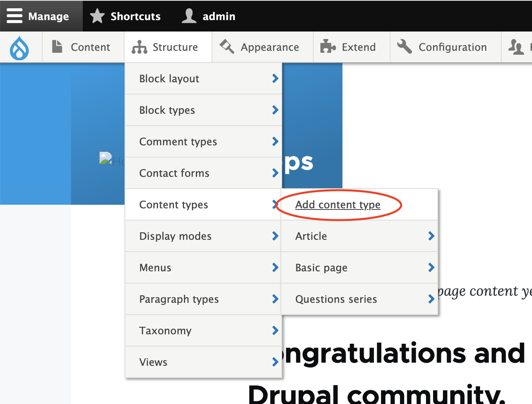Click the Add content type link
532x404 pixels.
click(338, 204)
